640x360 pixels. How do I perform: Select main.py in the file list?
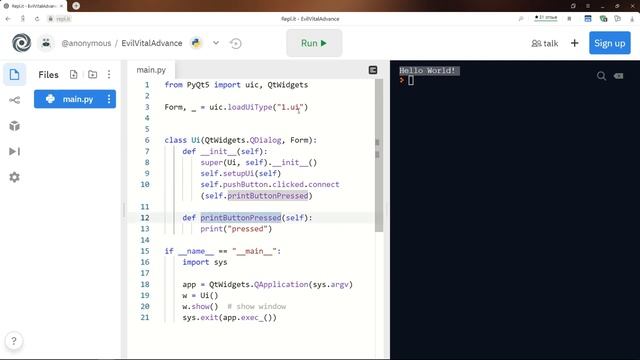click(75, 99)
